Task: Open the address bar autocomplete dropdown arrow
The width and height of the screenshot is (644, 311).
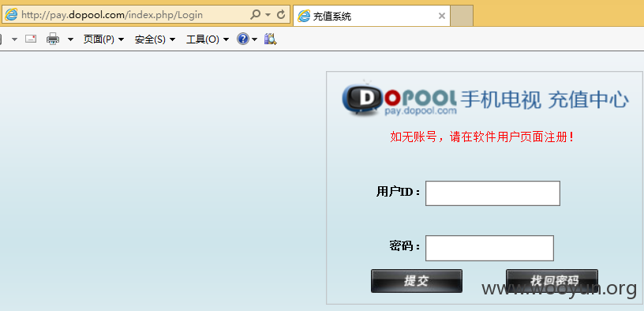Action: click(x=268, y=15)
